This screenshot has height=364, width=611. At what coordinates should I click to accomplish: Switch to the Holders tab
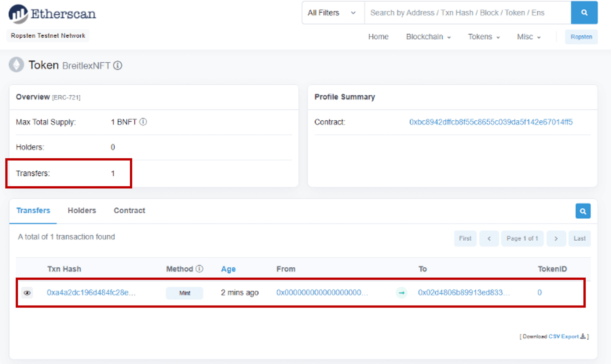82,210
